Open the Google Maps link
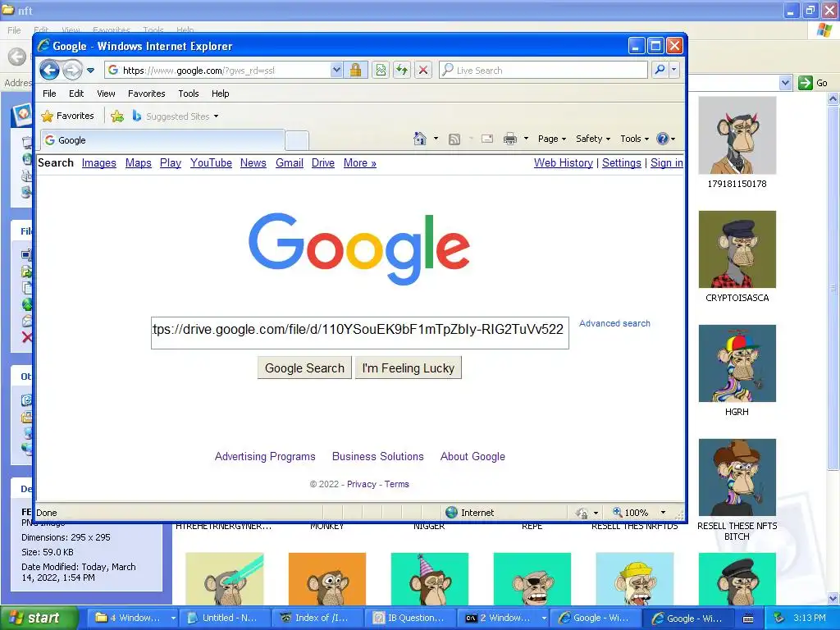Image resolution: width=840 pixels, height=630 pixels. click(x=138, y=163)
